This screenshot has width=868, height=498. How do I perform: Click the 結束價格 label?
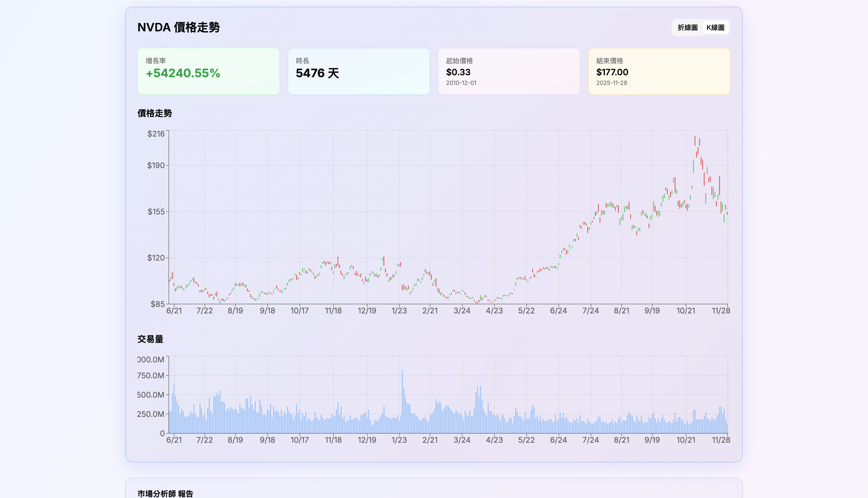[x=610, y=61]
